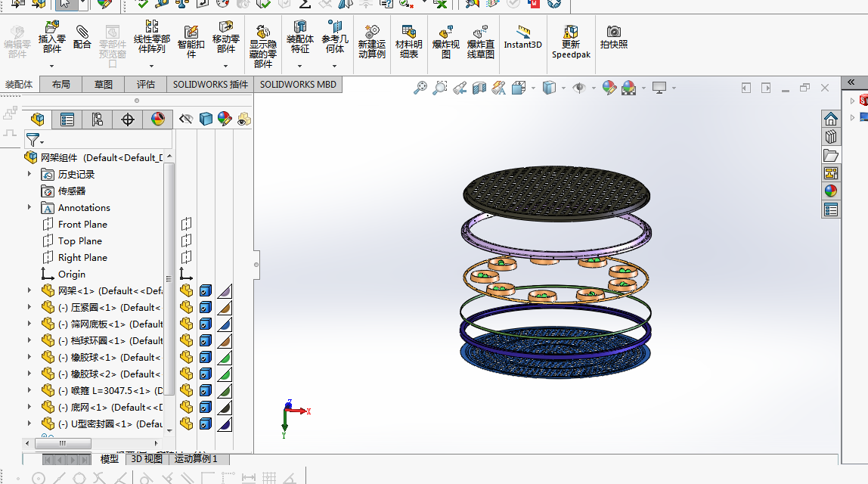Take a snapshot with 拍快照 icon
The width and height of the screenshot is (868, 484).
(613, 31)
